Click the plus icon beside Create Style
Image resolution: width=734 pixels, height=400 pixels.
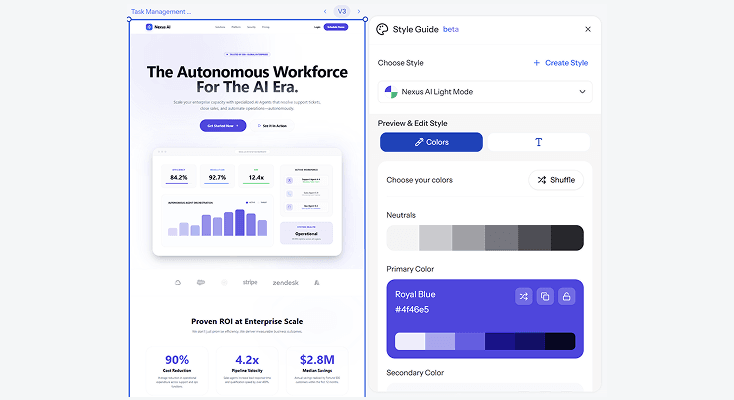coord(536,63)
